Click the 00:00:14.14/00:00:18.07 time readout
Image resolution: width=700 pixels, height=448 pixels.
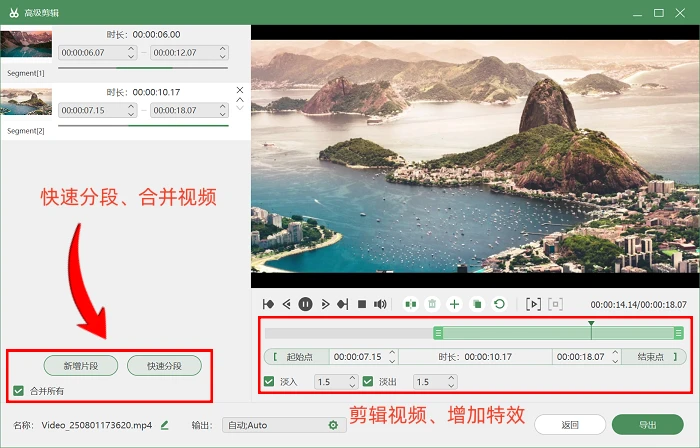pyautogui.click(x=638, y=305)
